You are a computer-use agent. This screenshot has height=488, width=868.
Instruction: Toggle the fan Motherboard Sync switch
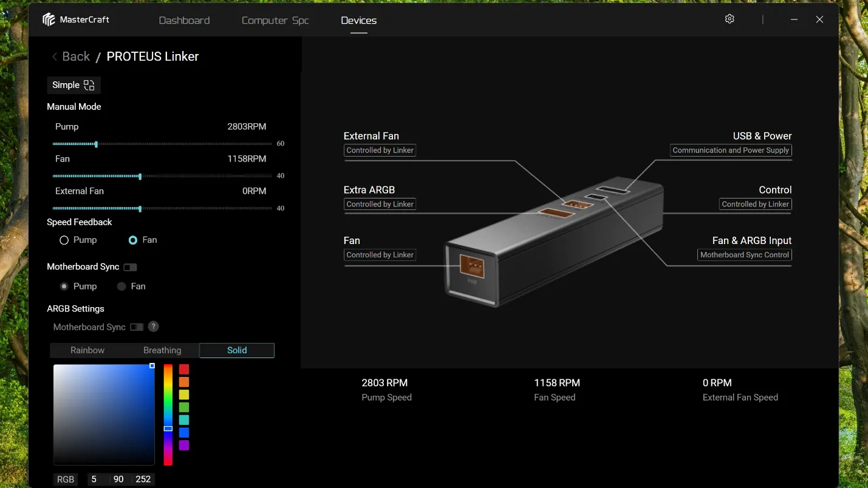(130, 267)
